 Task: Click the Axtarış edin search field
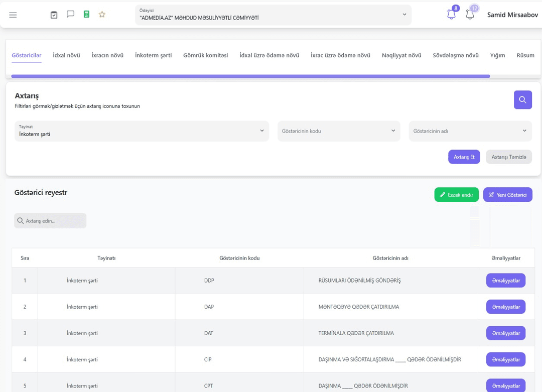[x=50, y=220]
